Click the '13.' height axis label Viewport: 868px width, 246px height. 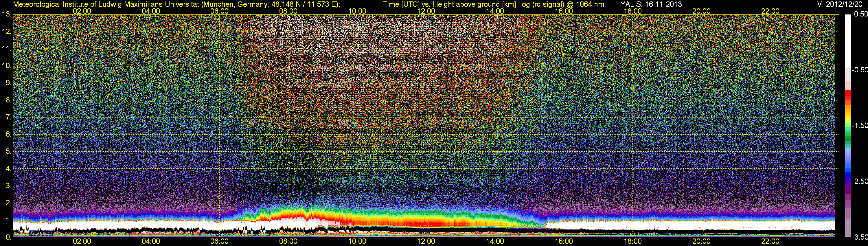7,14
